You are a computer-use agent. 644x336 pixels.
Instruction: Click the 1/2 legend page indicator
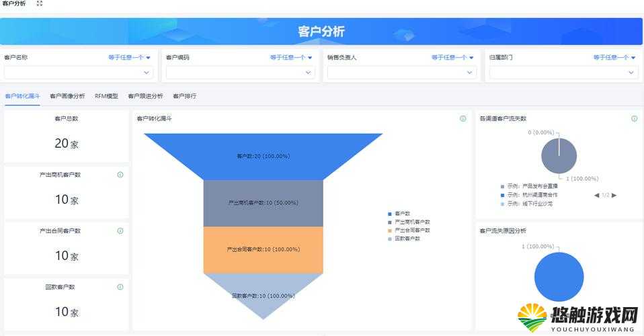click(x=606, y=196)
